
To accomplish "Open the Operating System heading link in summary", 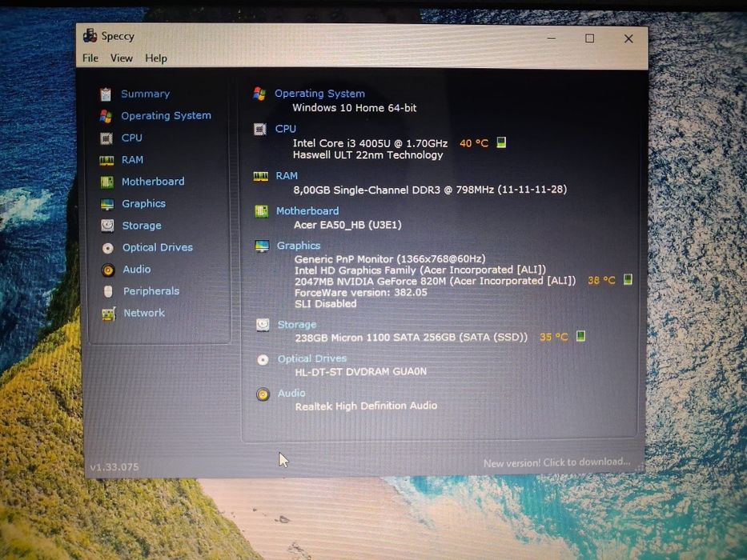I will (319, 94).
